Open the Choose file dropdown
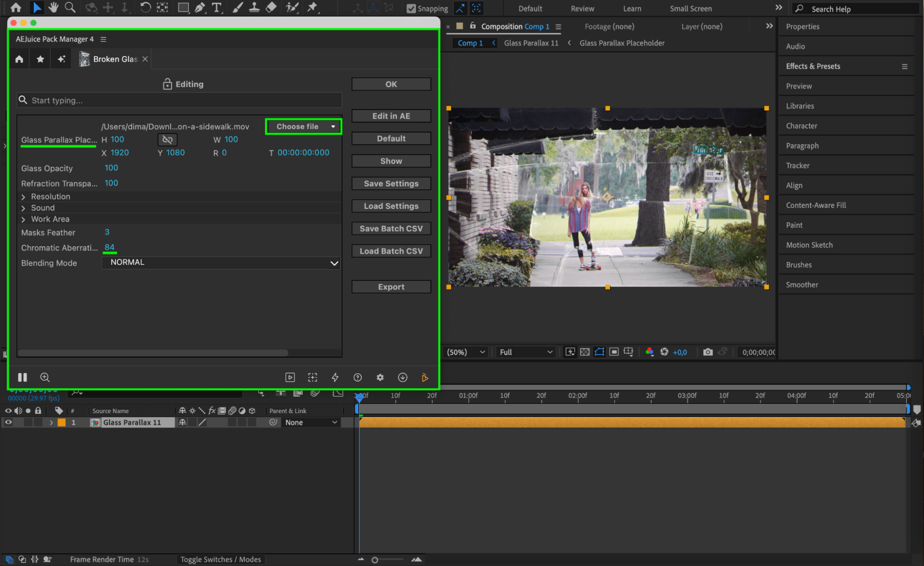 304,127
